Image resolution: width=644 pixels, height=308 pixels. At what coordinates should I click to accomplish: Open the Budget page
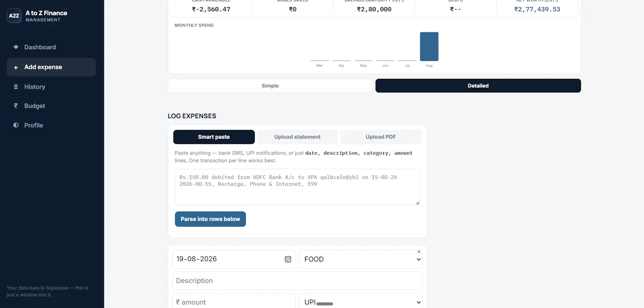pos(51,106)
